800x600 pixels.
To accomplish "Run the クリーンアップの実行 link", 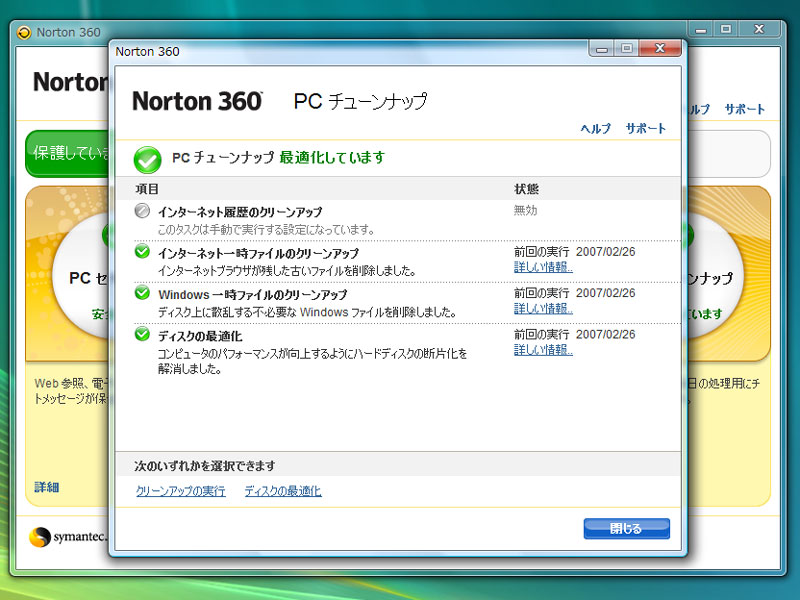I will [x=180, y=491].
